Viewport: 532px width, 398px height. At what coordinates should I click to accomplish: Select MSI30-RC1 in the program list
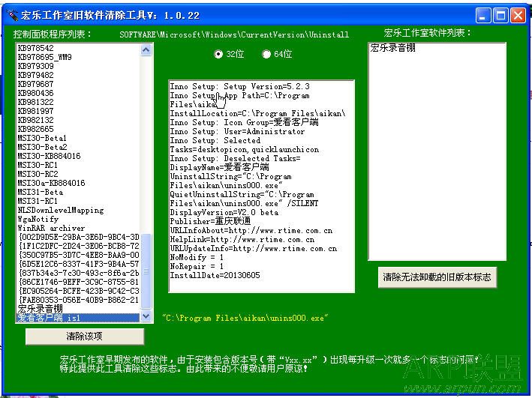[78, 165]
